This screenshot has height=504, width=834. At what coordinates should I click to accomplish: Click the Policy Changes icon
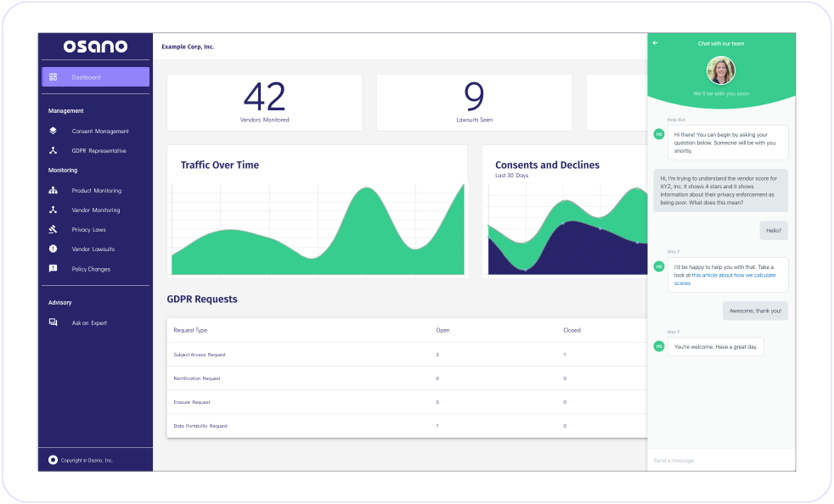(53, 268)
